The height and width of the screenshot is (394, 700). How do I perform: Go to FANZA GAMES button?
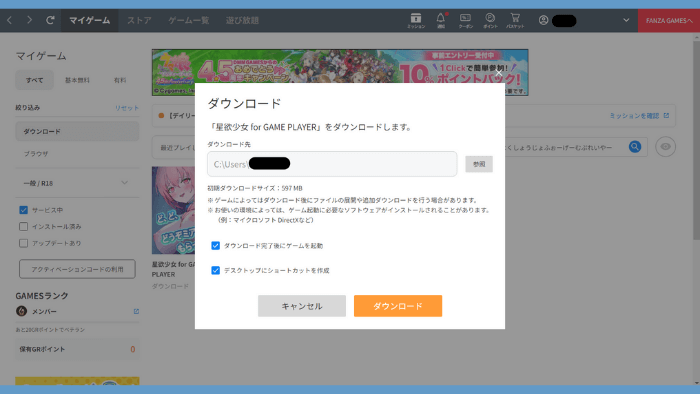tap(669, 21)
